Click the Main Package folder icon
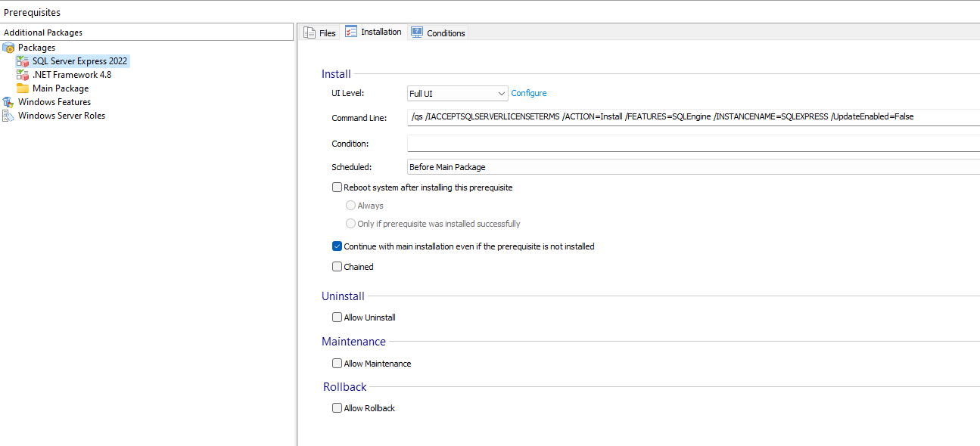The image size is (980, 446). click(23, 88)
